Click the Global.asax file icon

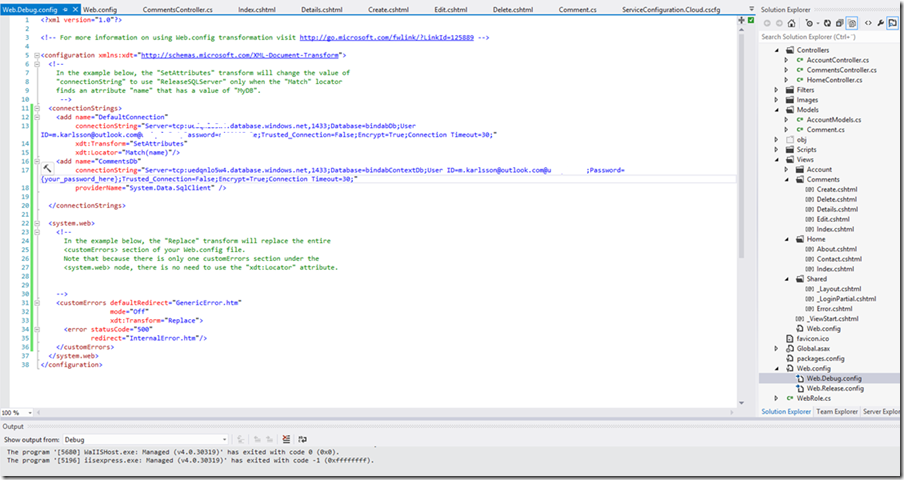(x=790, y=349)
